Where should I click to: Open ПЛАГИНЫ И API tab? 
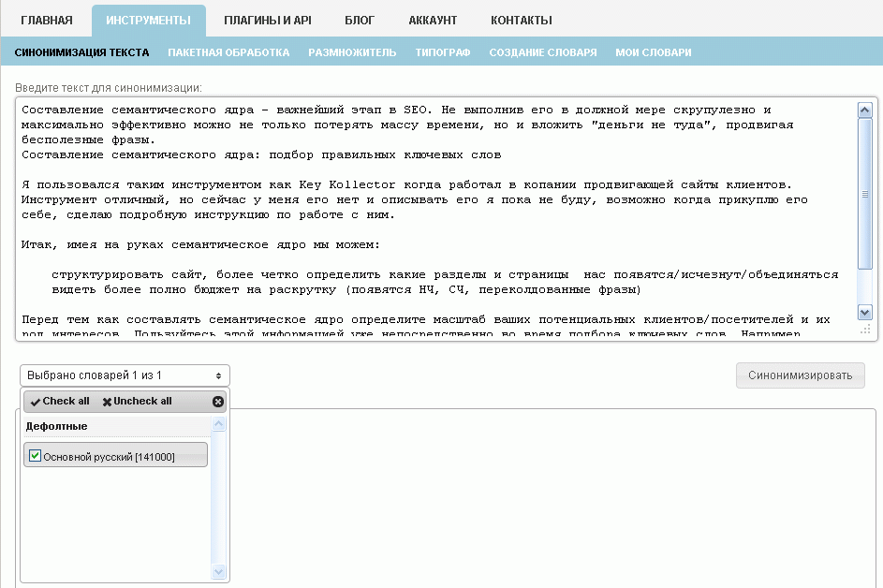(x=268, y=21)
